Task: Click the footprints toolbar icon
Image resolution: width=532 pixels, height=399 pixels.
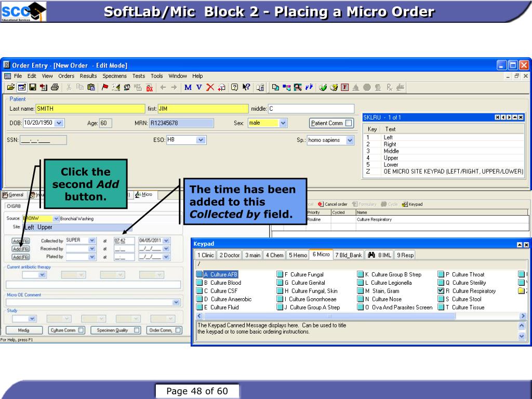Action: (x=309, y=87)
